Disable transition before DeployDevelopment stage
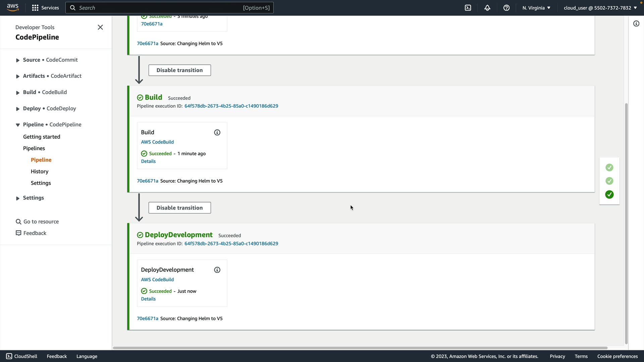Viewport: 644px width, 362px height. click(x=179, y=208)
